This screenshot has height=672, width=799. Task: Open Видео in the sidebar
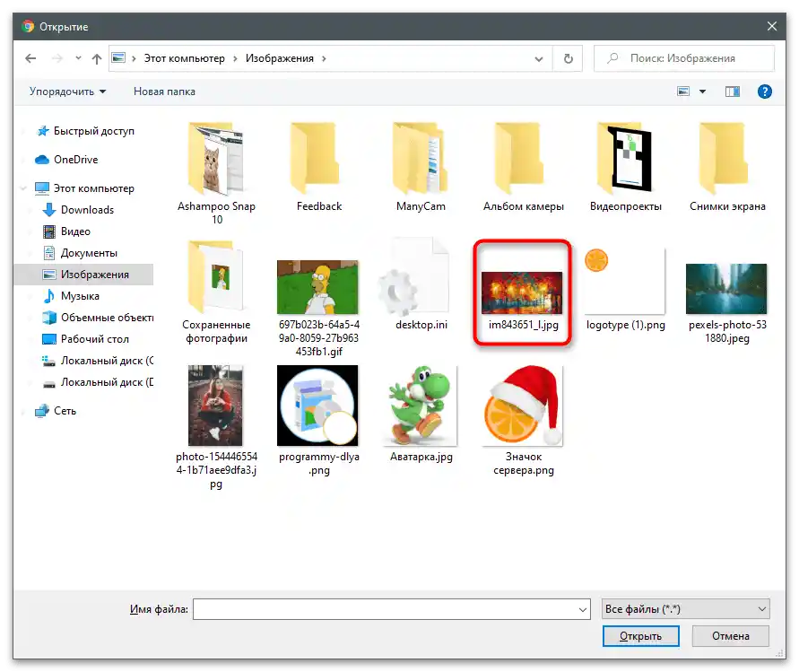(x=66, y=231)
